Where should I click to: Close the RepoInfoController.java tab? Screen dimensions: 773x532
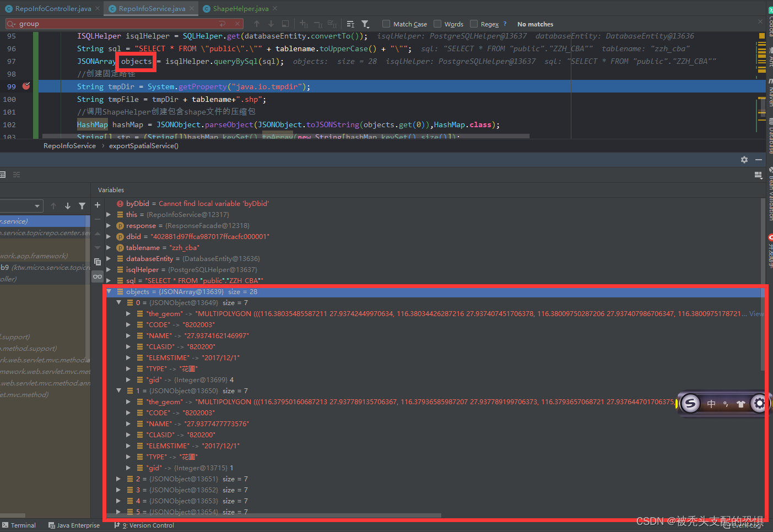(98, 8)
